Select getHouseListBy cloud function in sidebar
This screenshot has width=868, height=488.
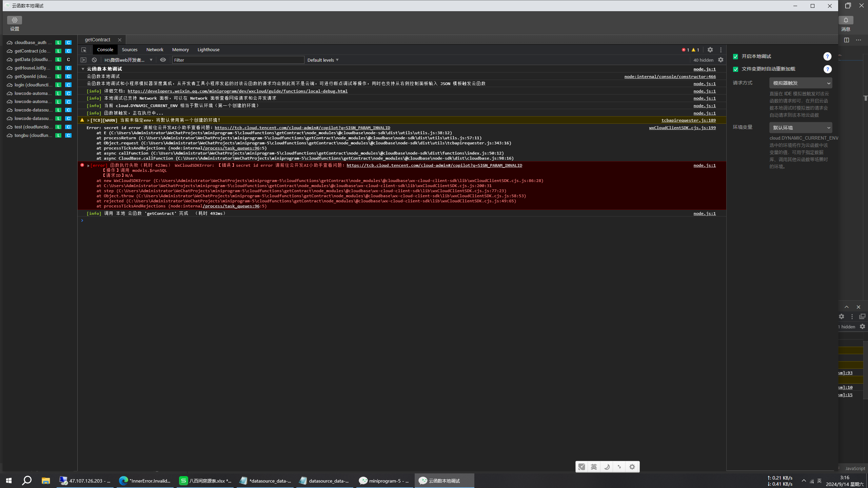pyautogui.click(x=32, y=68)
